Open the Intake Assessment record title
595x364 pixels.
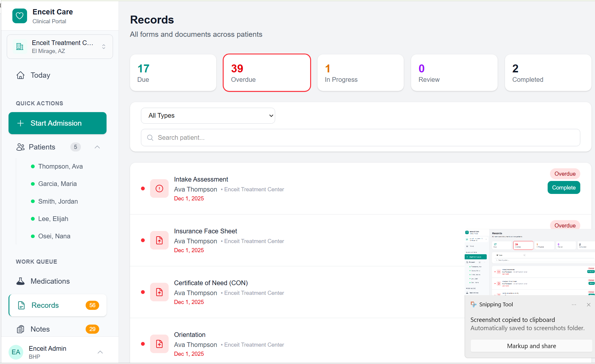pyautogui.click(x=201, y=179)
